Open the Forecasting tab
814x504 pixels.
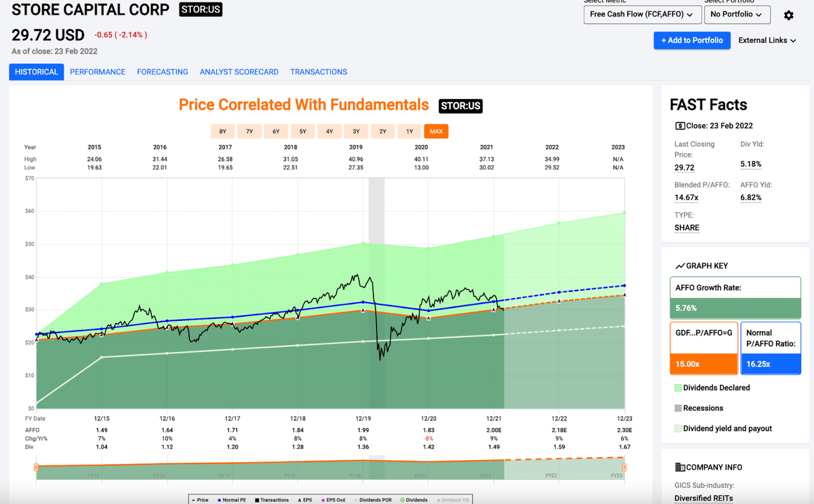162,72
